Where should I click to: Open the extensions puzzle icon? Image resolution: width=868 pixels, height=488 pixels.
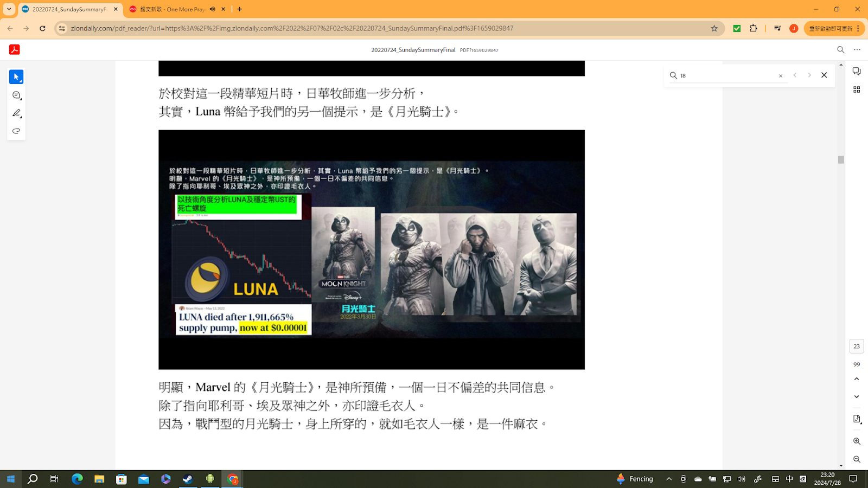(x=754, y=28)
